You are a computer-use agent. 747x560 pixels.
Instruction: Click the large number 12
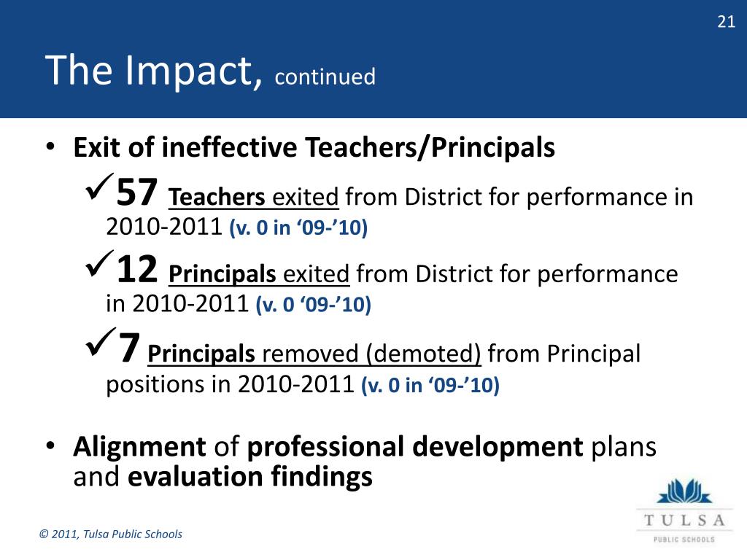click(x=136, y=269)
